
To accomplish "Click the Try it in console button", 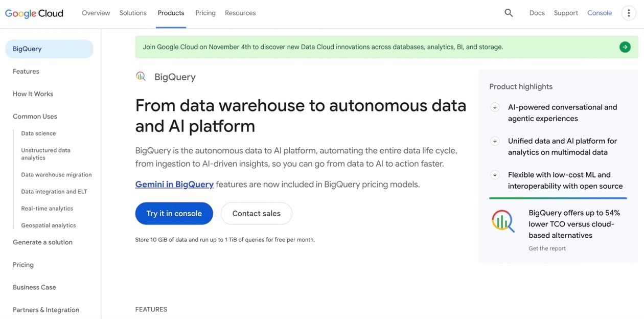I will [x=174, y=213].
